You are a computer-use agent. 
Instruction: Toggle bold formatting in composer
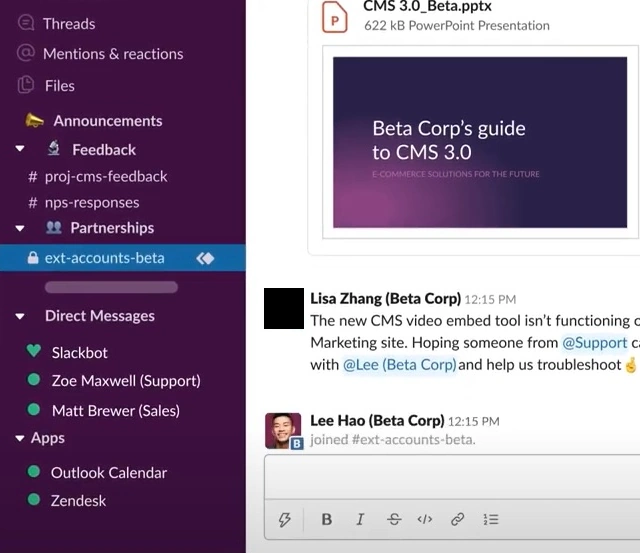tap(326, 519)
